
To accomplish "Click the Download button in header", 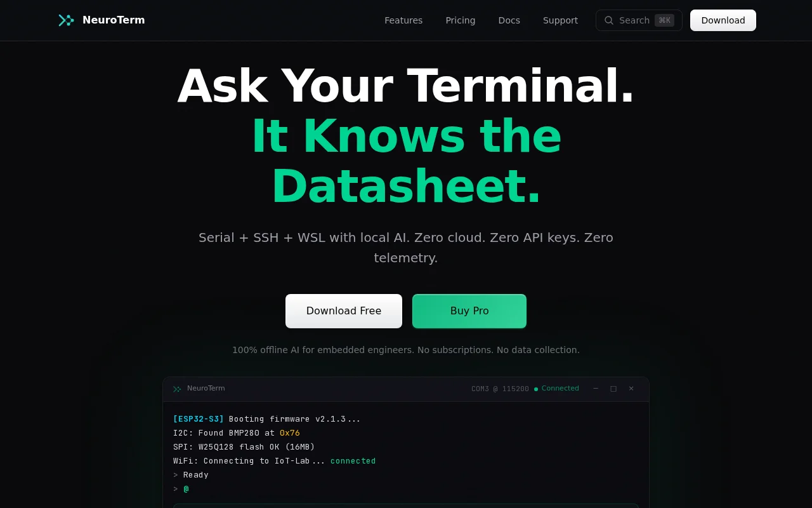I will click(723, 20).
